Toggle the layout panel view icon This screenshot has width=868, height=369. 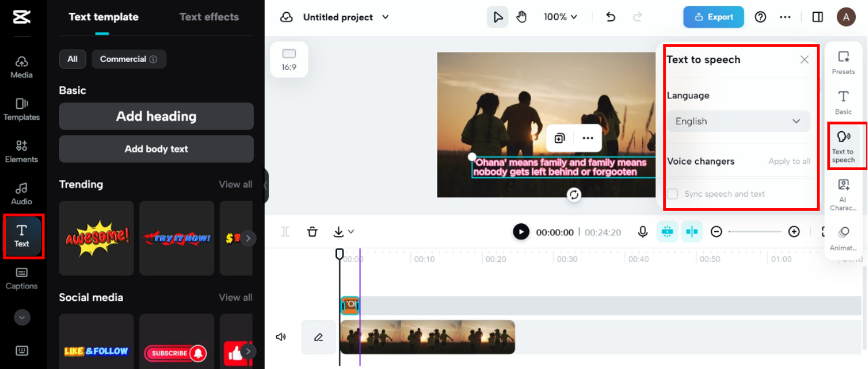pos(818,17)
